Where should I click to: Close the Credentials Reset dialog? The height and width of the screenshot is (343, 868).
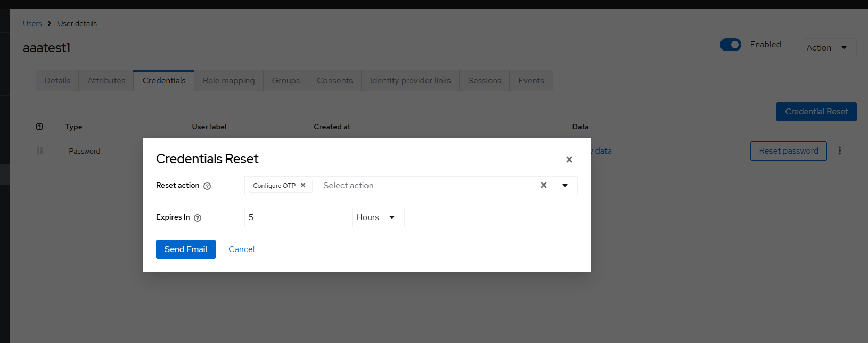[569, 160]
